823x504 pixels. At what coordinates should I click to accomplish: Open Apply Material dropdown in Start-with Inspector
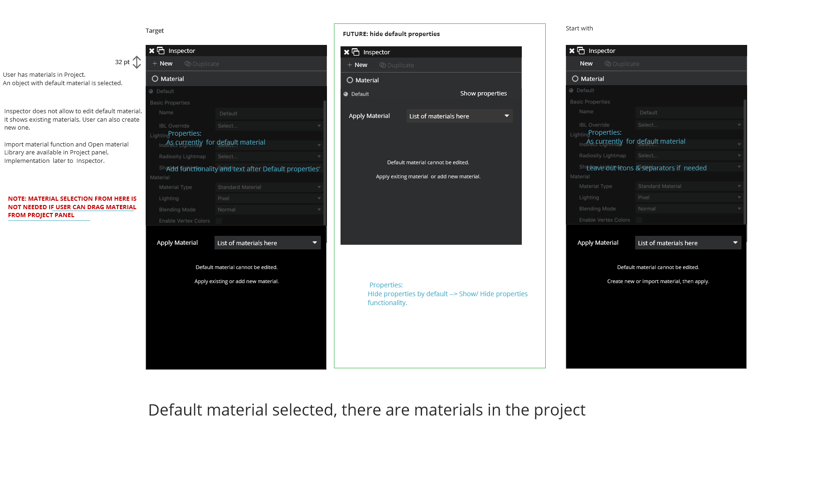point(688,243)
